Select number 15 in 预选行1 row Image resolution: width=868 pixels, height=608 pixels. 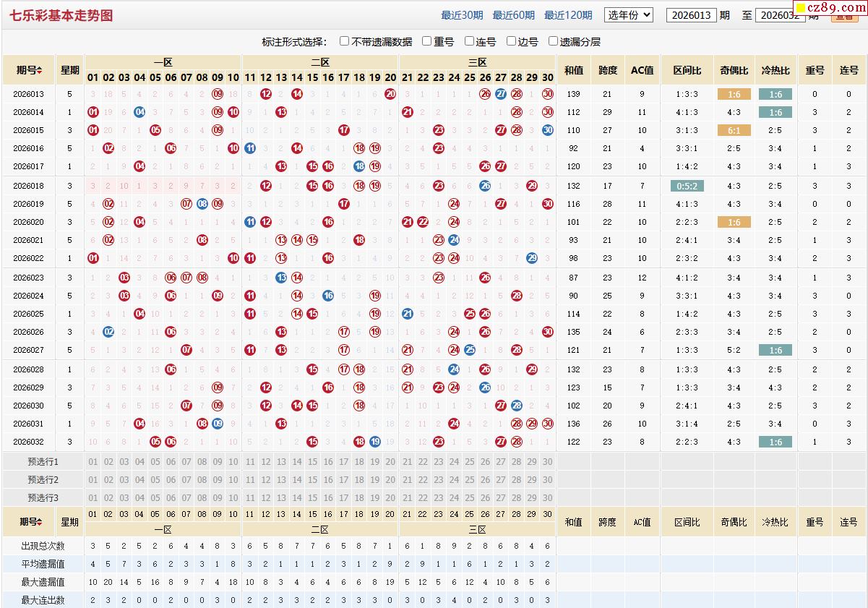[312, 462]
